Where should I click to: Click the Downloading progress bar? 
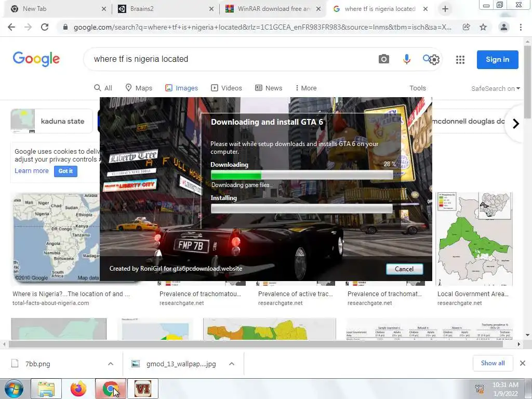(x=302, y=175)
